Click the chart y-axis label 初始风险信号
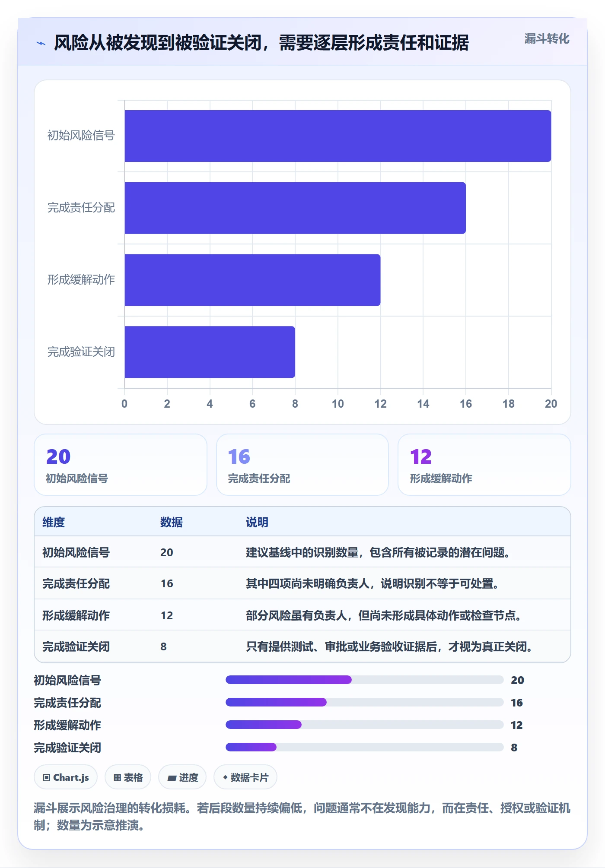 [81, 136]
